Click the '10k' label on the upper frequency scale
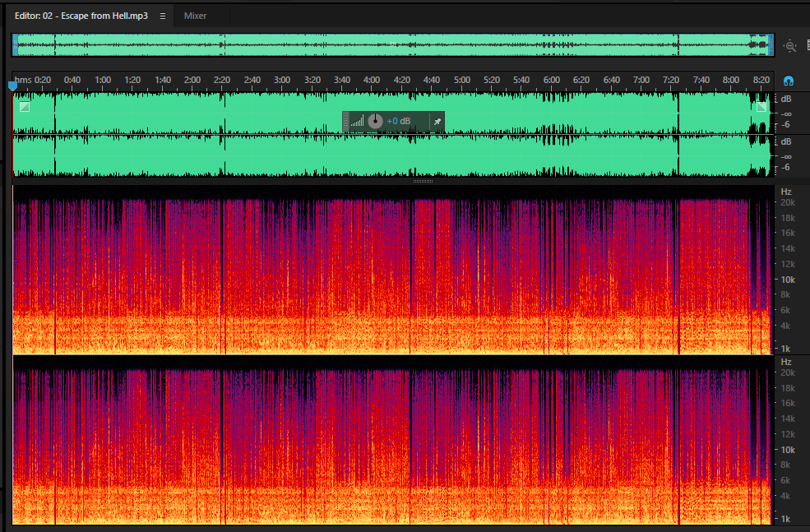This screenshot has width=810, height=532. [x=788, y=280]
